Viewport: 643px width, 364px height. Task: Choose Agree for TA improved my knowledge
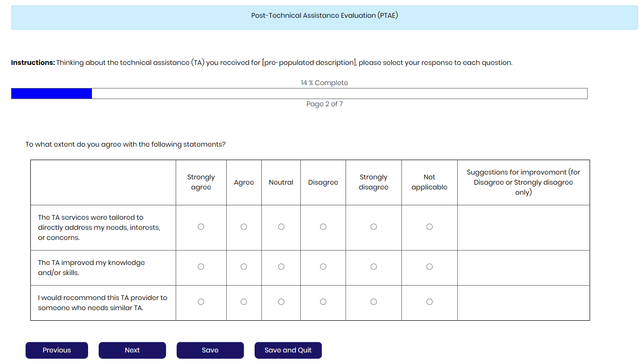pyautogui.click(x=244, y=267)
